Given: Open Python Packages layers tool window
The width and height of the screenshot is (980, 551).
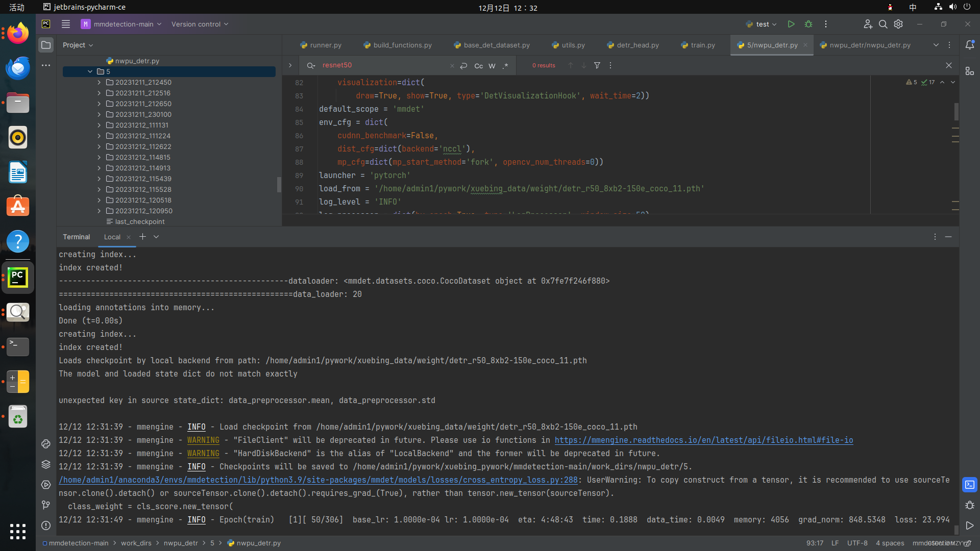Looking at the screenshot, I should click(46, 464).
